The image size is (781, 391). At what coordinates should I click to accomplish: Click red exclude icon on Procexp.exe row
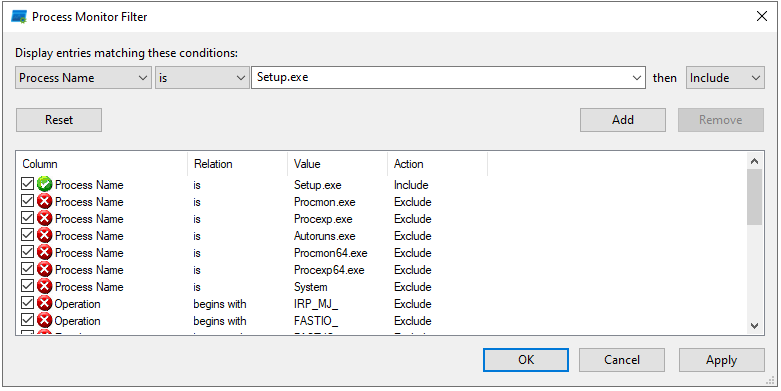coord(44,219)
